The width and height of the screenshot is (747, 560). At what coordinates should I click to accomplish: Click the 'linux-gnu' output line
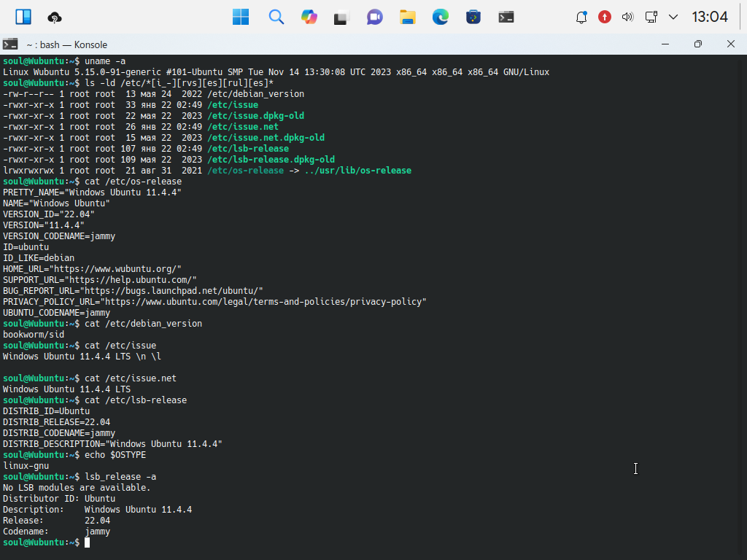tap(26, 466)
